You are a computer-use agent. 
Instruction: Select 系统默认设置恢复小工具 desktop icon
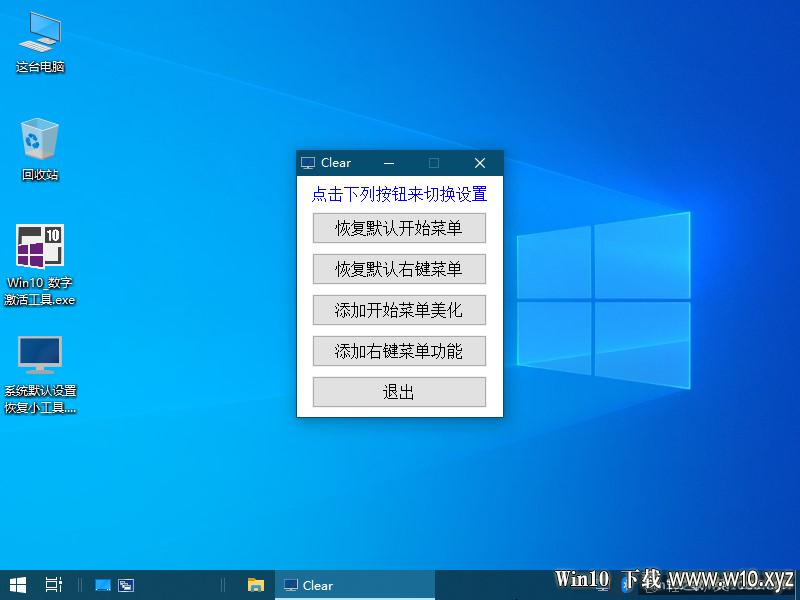coord(40,374)
